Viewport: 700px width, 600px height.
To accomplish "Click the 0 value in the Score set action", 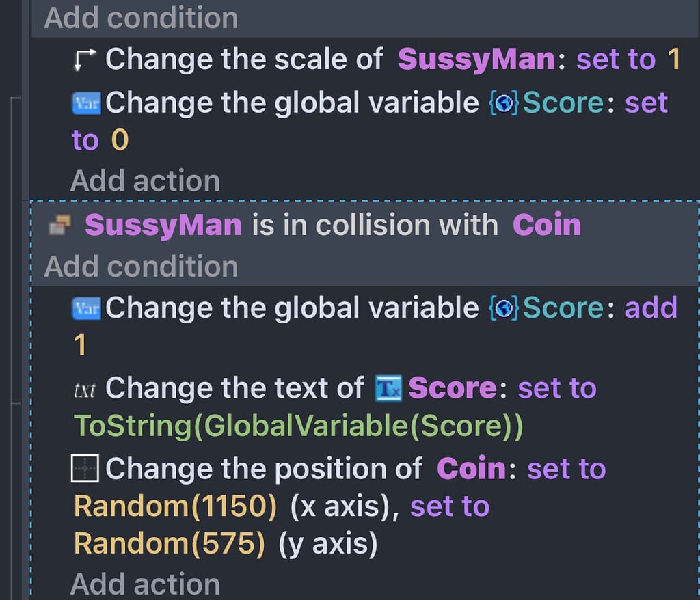I will pyautogui.click(x=120, y=139).
